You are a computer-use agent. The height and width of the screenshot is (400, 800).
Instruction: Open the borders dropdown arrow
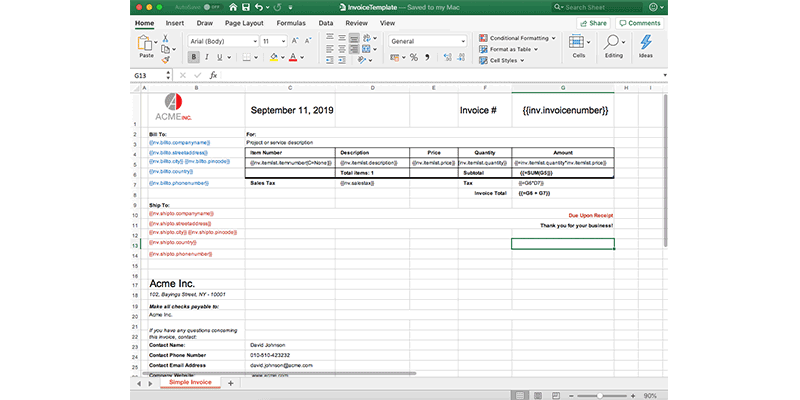[256, 58]
